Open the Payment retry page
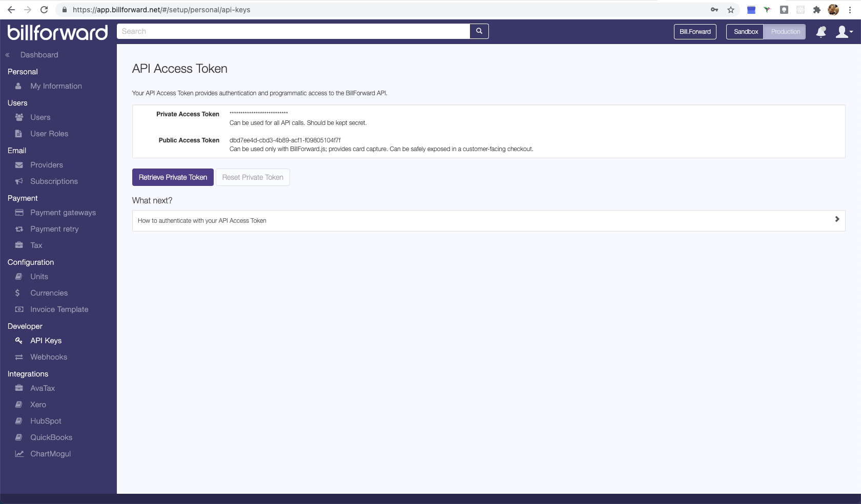This screenshot has height=504, width=861. [54, 229]
